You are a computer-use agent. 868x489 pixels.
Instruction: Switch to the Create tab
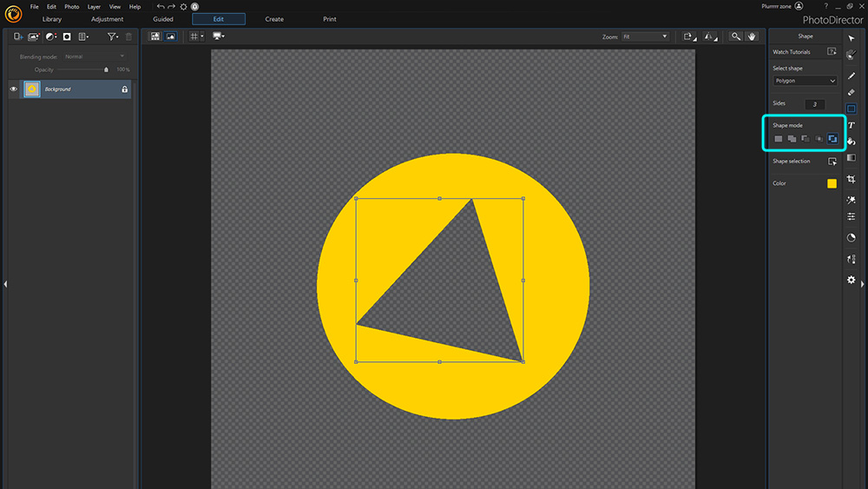[274, 19]
